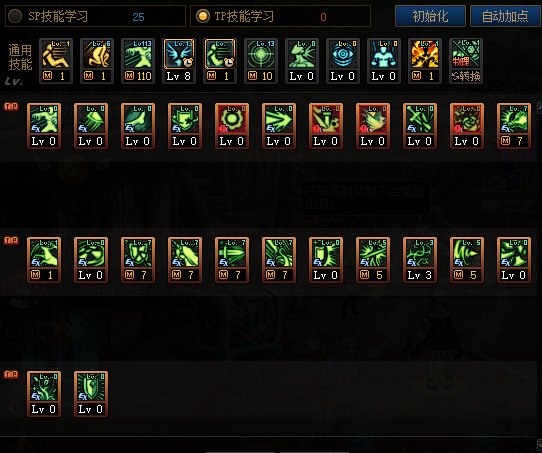542x453 pixels.
Task: Click the first TP row marker
Action: coord(11,106)
